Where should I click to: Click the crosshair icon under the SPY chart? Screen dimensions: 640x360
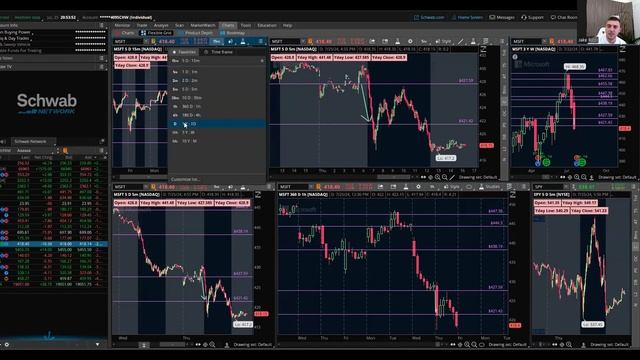click(x=562, y=344)
